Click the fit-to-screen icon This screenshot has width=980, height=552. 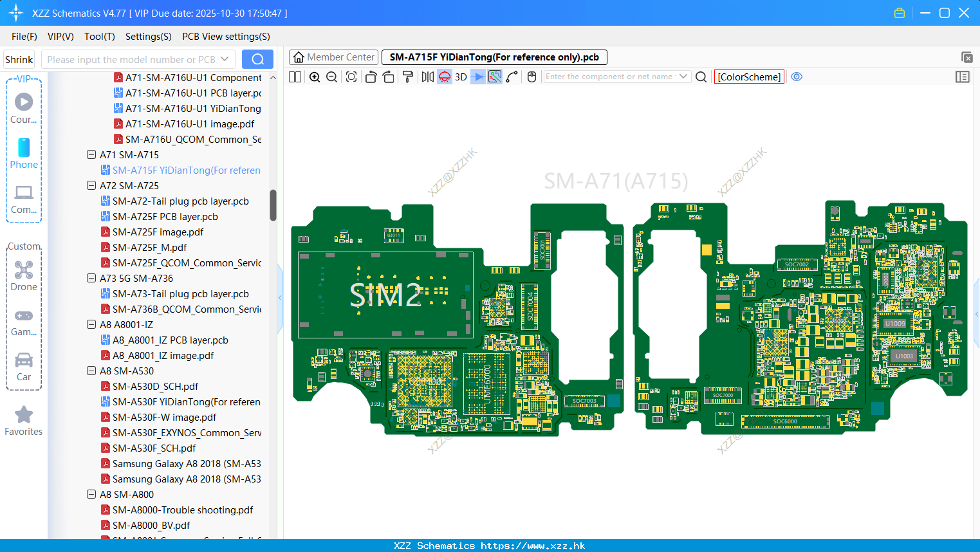[x=351, y=77]
